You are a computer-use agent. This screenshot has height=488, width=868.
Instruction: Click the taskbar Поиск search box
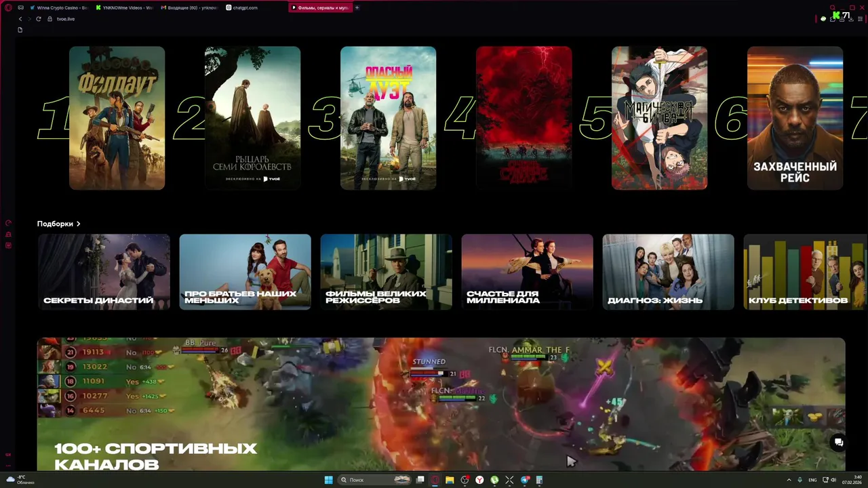(x=375, y=480)
